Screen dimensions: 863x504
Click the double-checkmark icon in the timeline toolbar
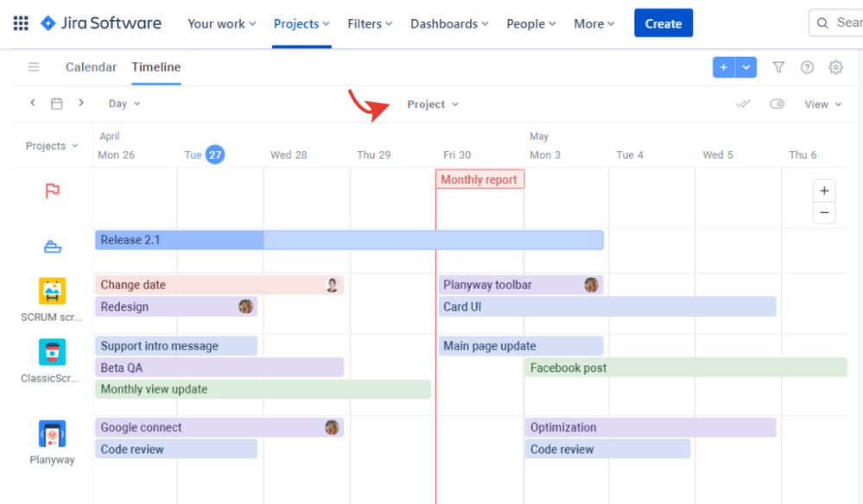pyautogui.click(x=743, y=104)
